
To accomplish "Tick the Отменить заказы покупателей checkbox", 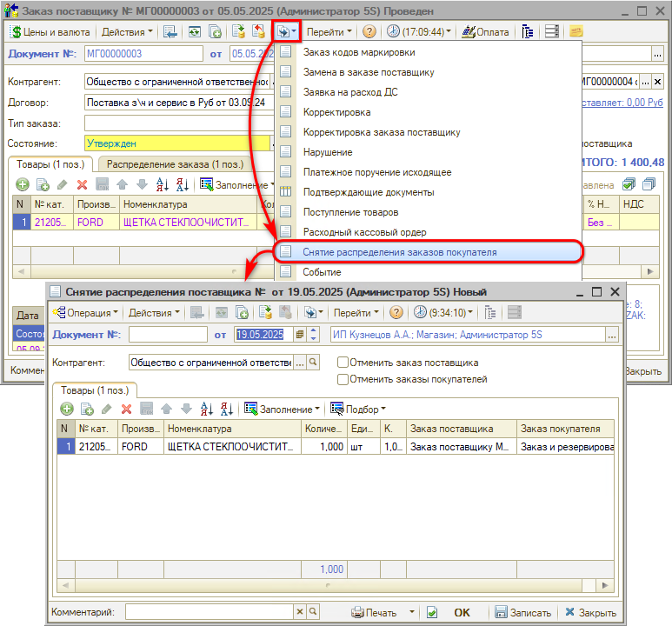I will click(x=343, y=379).
